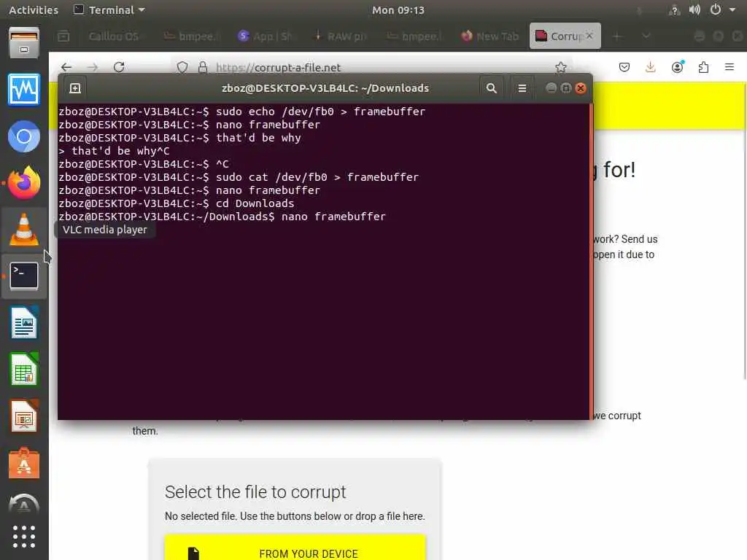Viewport: 747px width, 560px height.
Task: List all Firefox tabs chevron
Action: tap(646, 36)
